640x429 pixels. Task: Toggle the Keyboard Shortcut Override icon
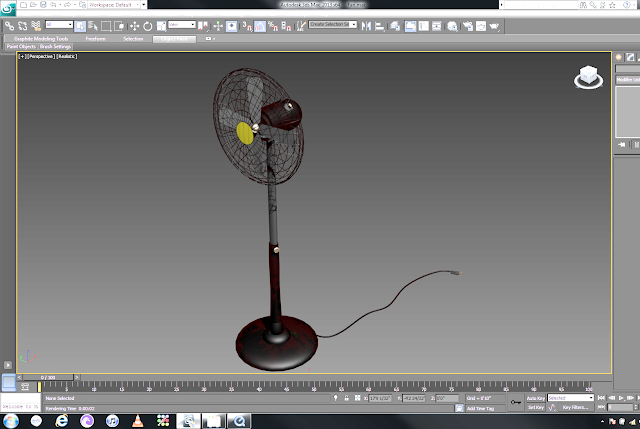coord(231,26)
